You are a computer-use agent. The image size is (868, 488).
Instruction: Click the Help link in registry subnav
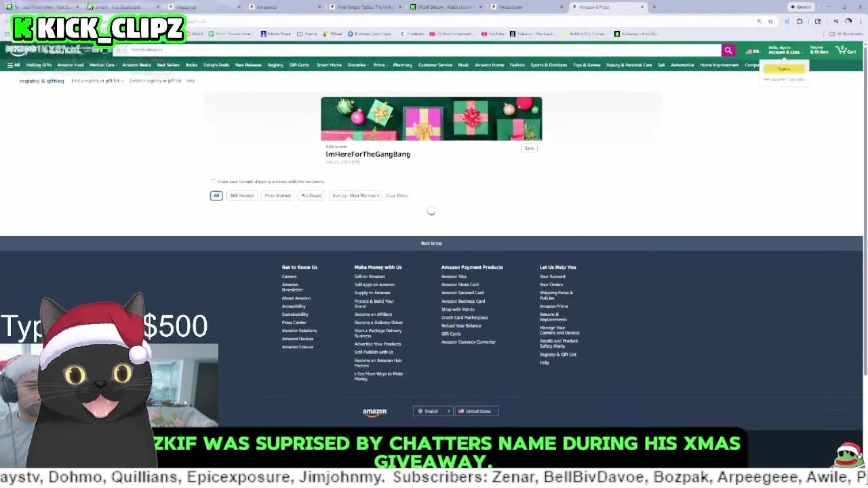point(191,81)
